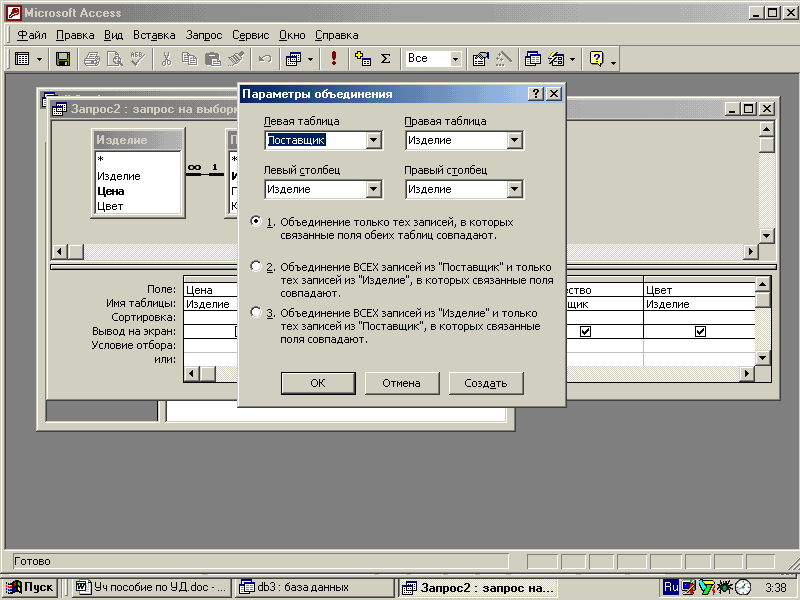Click the Format Painter brush icon

236,59
